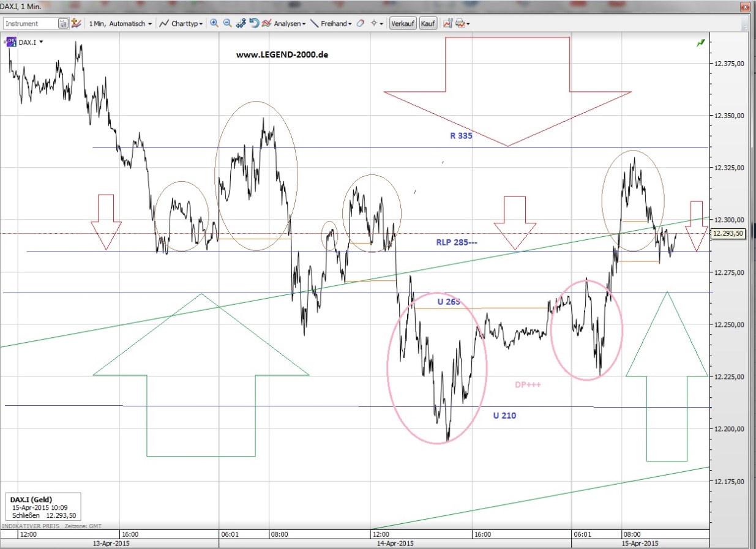Open the crosshair options dropdown arrow

click(382, 24)
